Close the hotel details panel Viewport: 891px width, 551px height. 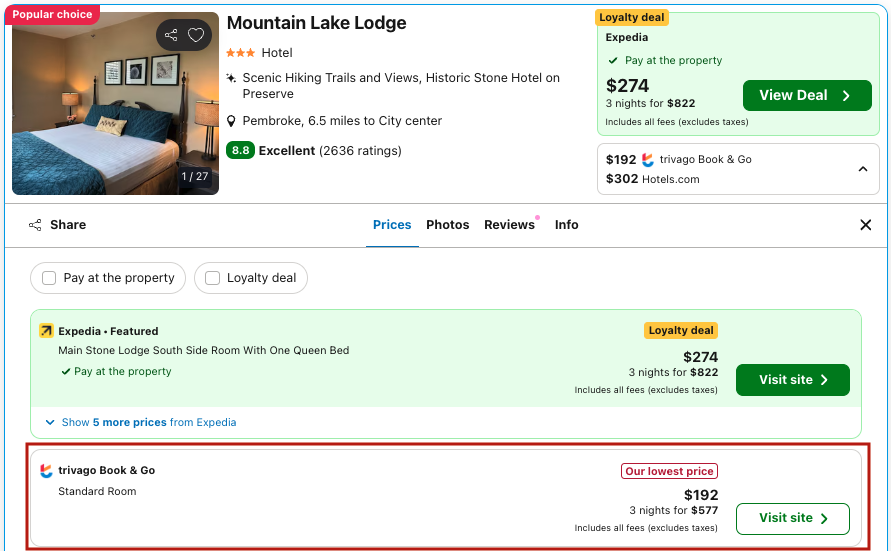tap(865, 225)
